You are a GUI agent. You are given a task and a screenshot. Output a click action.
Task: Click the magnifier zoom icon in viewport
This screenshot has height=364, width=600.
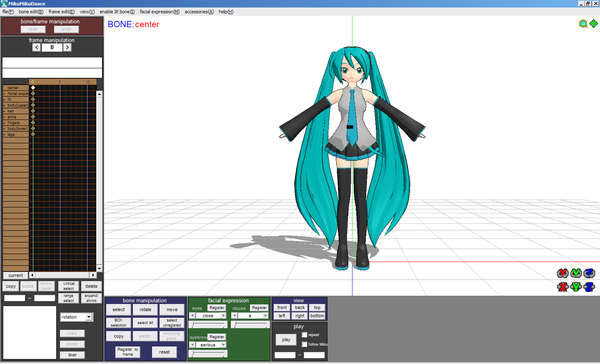(583, 24)
